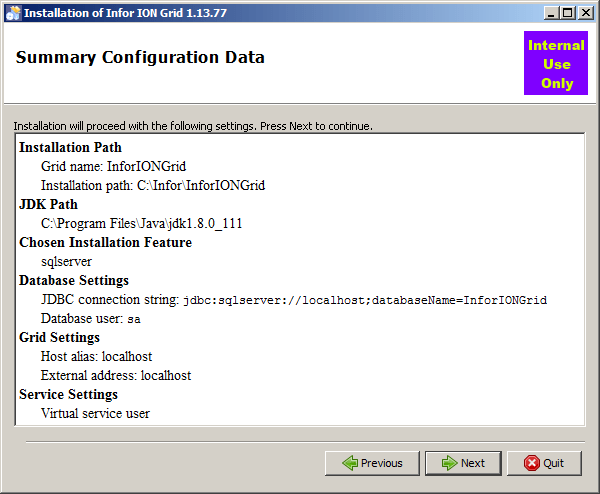Click the Database user: sa line
600x494 pixels.
[91, 319]
